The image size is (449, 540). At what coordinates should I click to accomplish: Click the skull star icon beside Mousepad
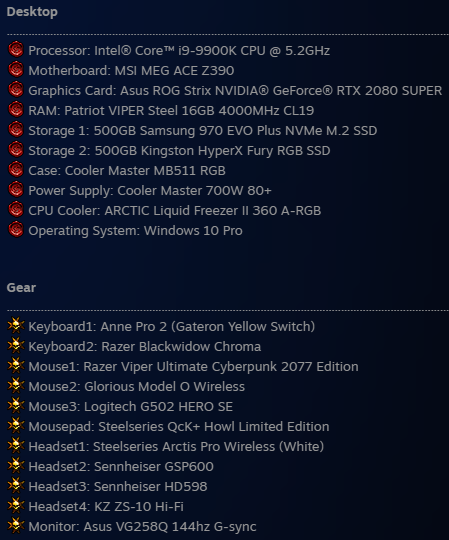(x=16, y=425)
